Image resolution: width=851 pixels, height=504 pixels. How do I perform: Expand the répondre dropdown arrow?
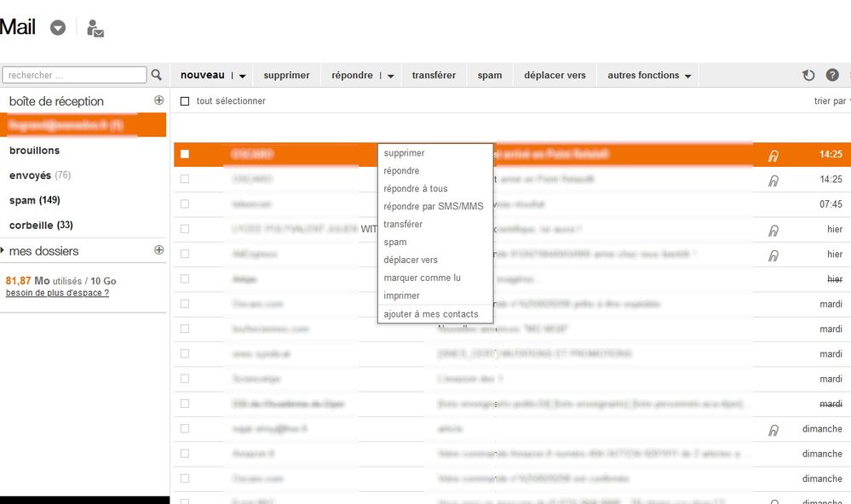click(x=391, y=76)
